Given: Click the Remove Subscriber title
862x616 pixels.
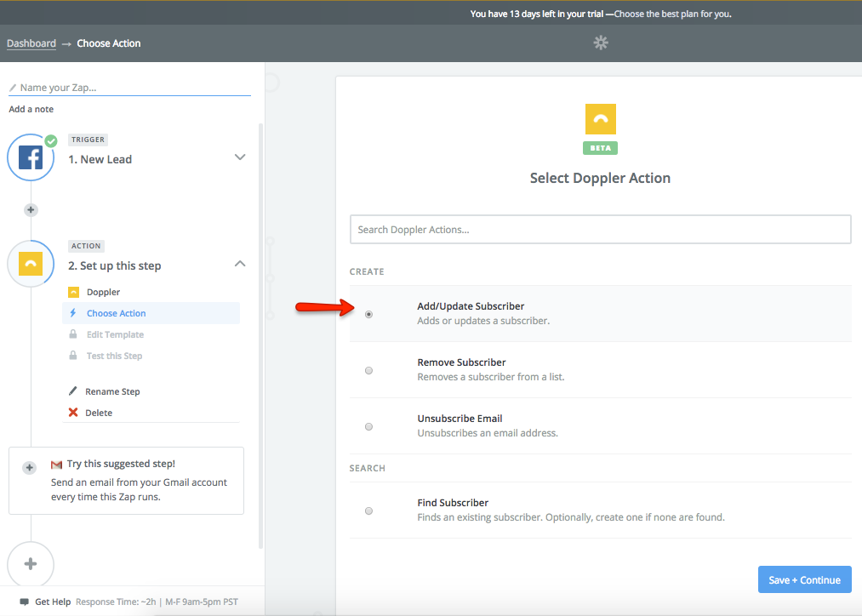Looking at the screenshot, I should click(461, 362).
